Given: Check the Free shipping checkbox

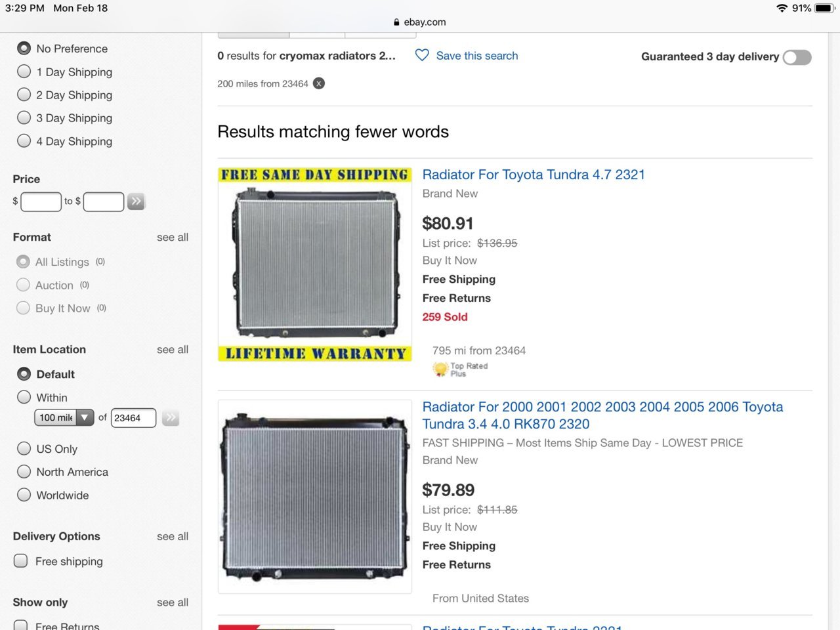Looking at the screenshot, I should [21, 561].
